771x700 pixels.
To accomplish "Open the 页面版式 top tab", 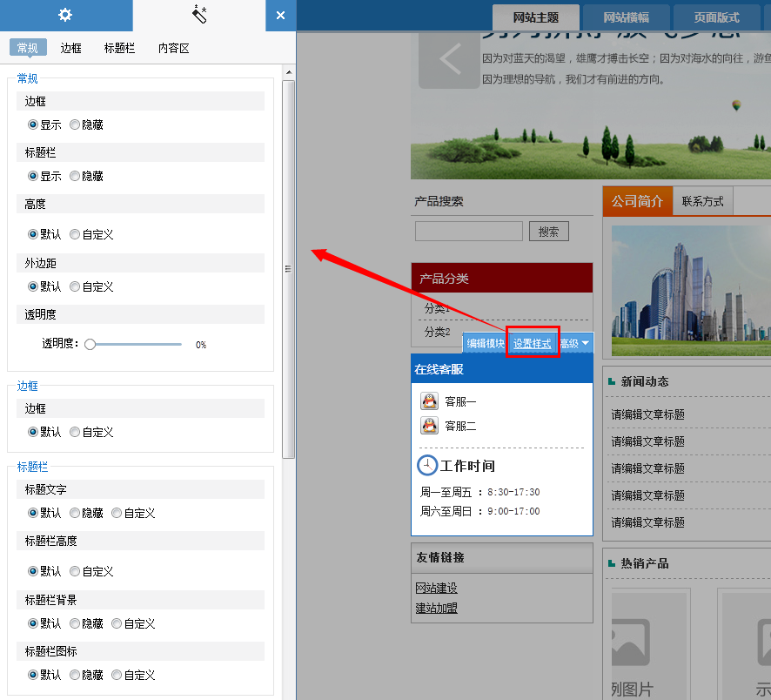I will [x=716, y=17].
